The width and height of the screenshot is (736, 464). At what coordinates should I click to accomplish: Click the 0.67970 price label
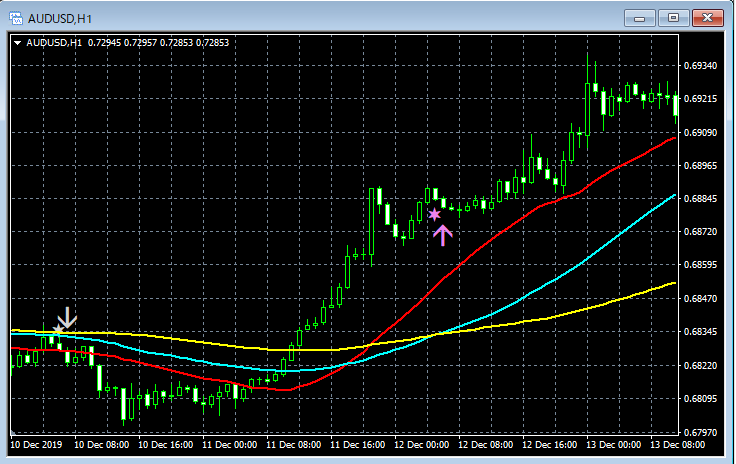(700, 432)
